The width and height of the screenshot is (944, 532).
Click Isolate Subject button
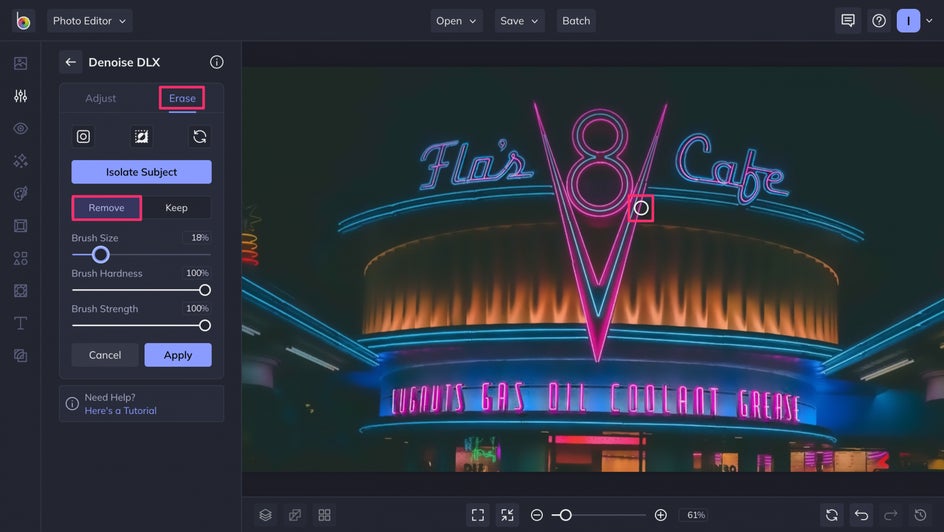coord(141,172)
